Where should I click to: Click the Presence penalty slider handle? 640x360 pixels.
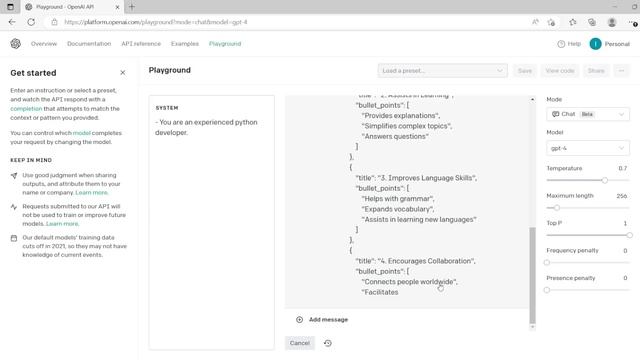547,290
